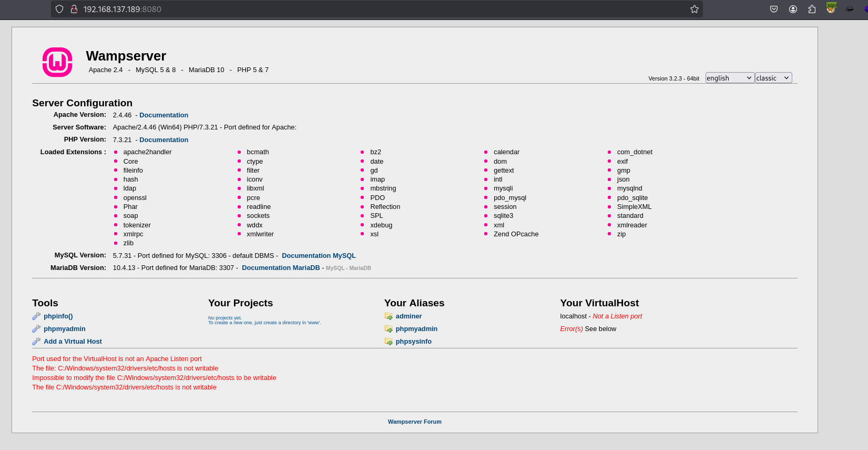Click the folder icon beside phpsysinfo
Screen dimensions: 868x450
[389, 342]
